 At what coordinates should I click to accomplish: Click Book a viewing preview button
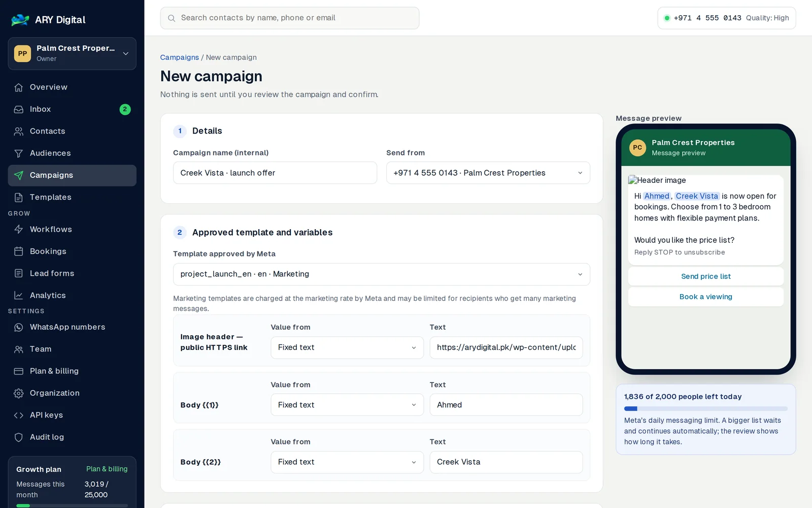(x=706, y=297)
